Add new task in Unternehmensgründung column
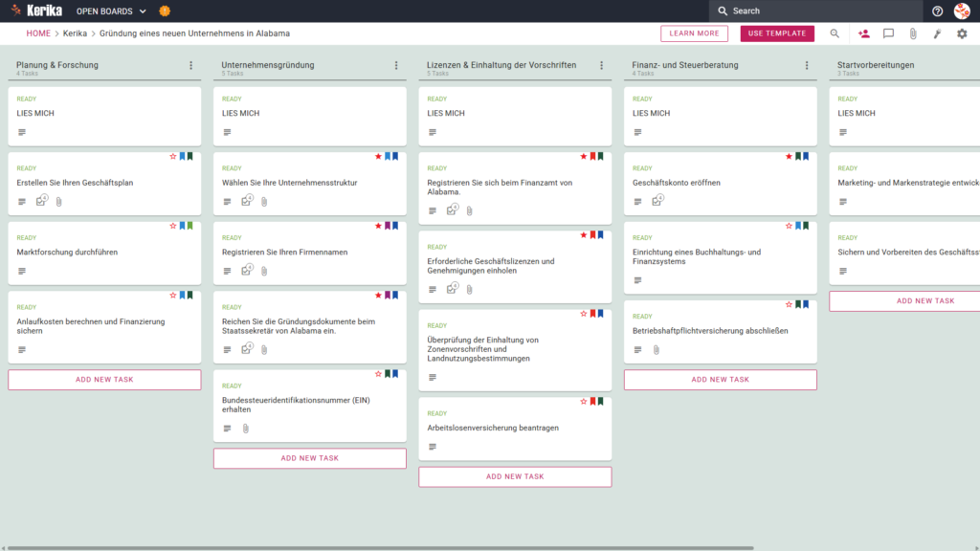This screenshot has width=980, height=551. click(x=309, y=458)
